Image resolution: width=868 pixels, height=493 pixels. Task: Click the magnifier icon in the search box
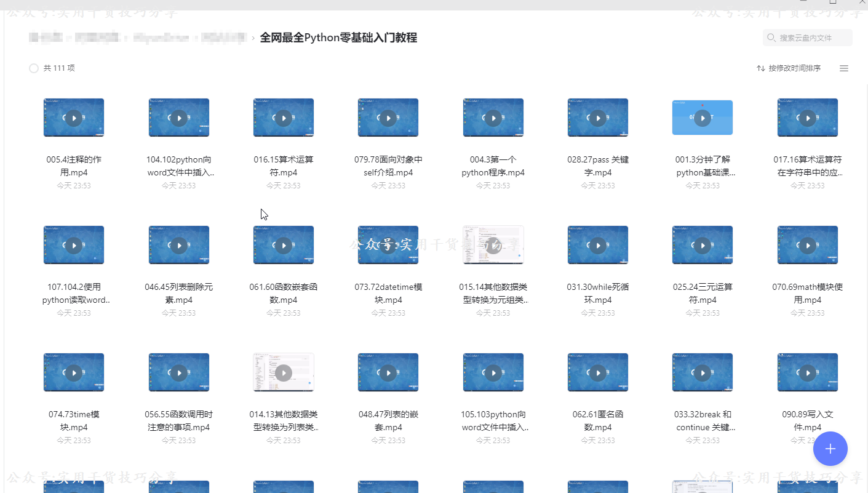[x=771, y=38]
